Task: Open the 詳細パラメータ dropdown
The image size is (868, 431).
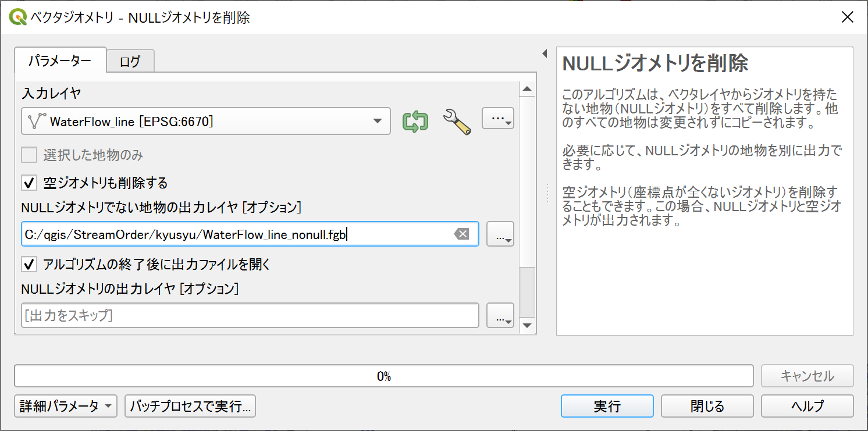Action: pos(65,406)
